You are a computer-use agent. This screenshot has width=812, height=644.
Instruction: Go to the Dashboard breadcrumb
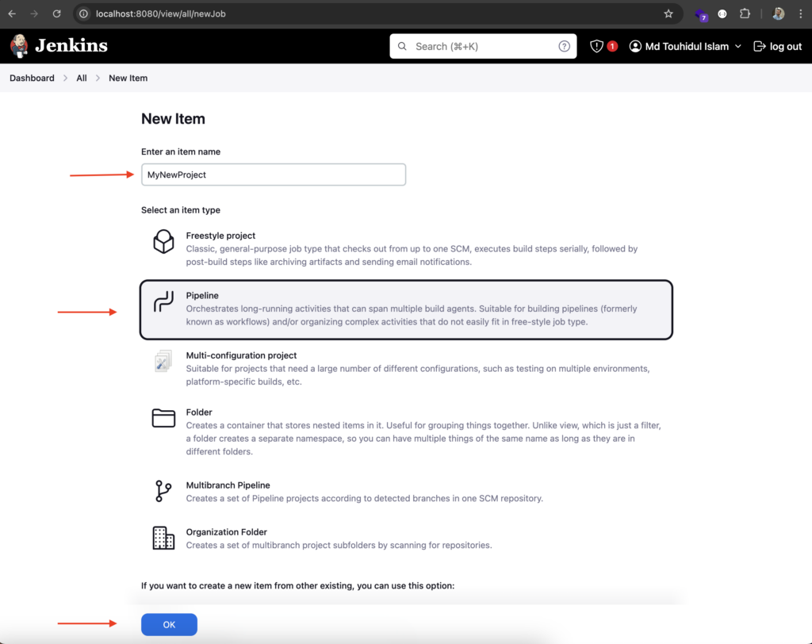coord(32,79)
